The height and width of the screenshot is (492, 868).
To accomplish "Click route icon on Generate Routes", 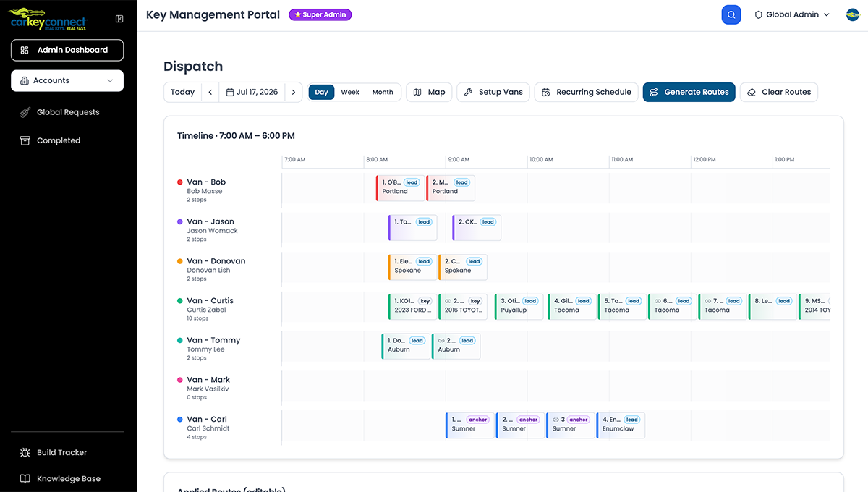I will tap(654, 93).
